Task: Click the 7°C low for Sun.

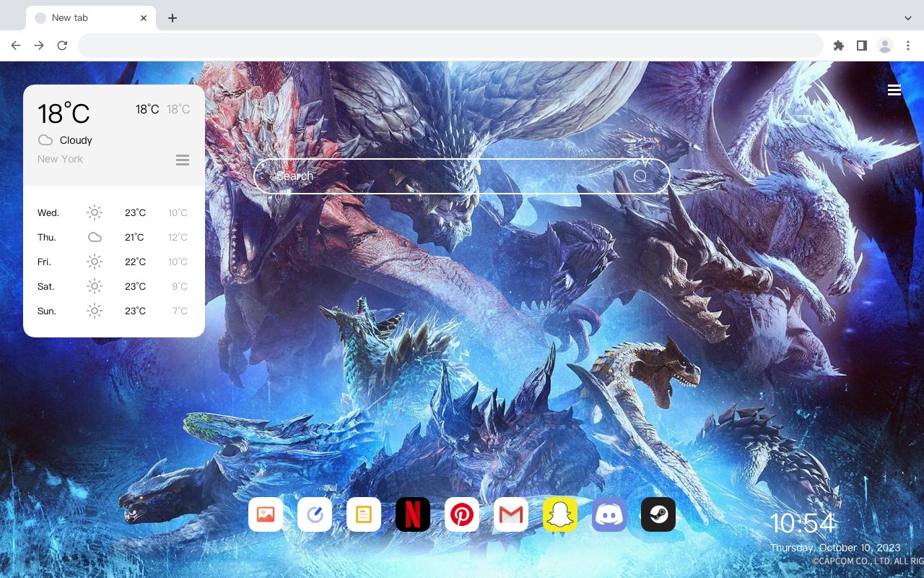Action: pyautogui.click(x=180, y=311)
